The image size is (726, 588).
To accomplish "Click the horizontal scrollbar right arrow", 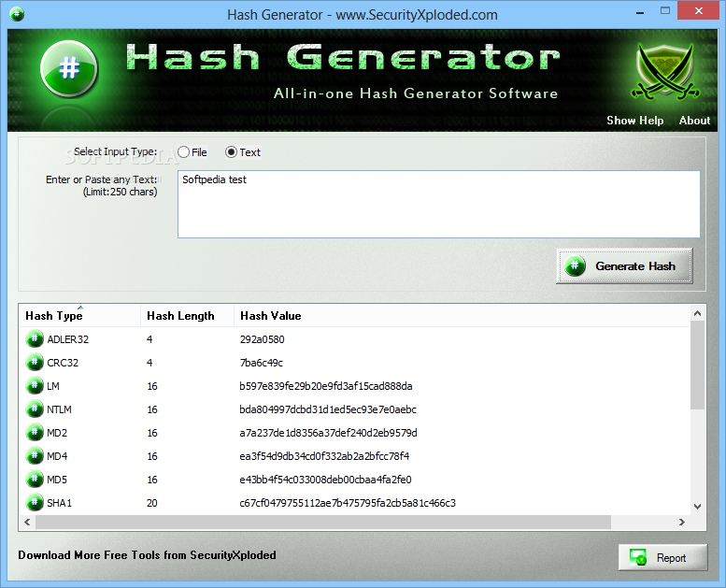I will coord(681,523).
